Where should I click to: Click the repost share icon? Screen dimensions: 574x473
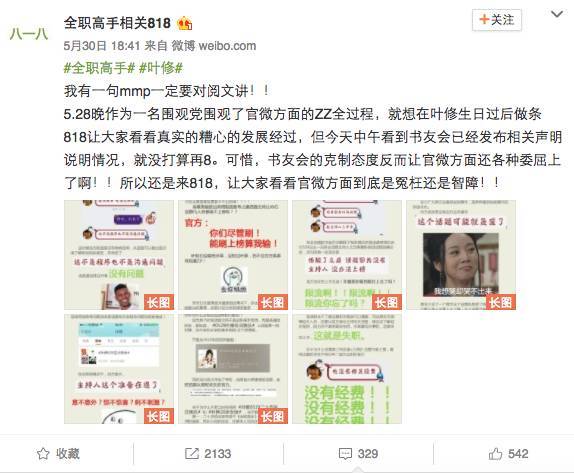192,454
